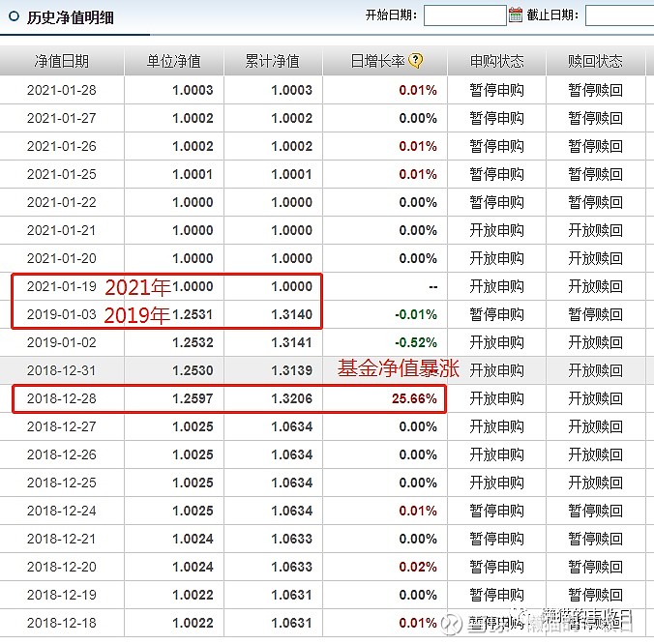The image size is (654, 644).
Task: Select date cell 2018-12-20
Action: click(x=62, y=567)
